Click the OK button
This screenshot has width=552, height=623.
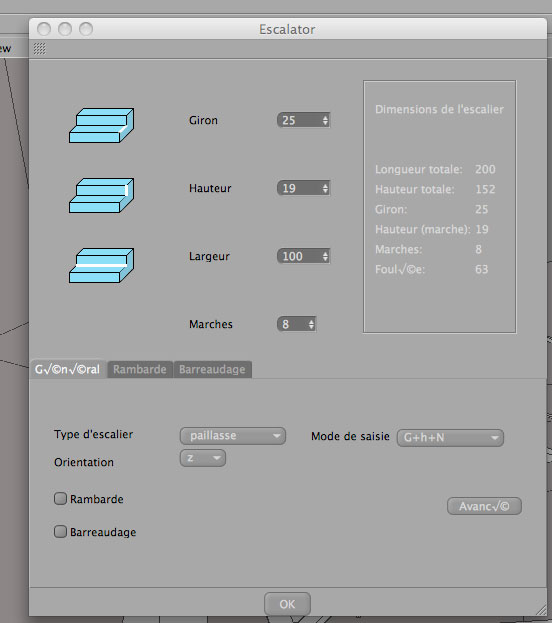point(287,604)
